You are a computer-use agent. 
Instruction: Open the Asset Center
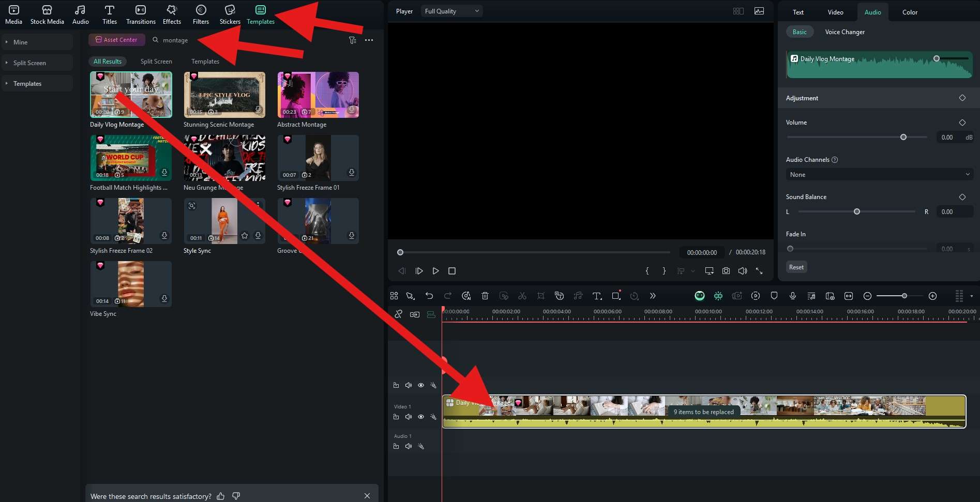coord(116,40)
